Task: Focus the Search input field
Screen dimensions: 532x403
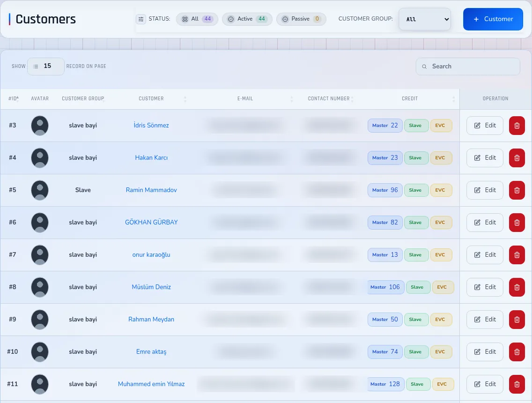Action: [468, 67]
